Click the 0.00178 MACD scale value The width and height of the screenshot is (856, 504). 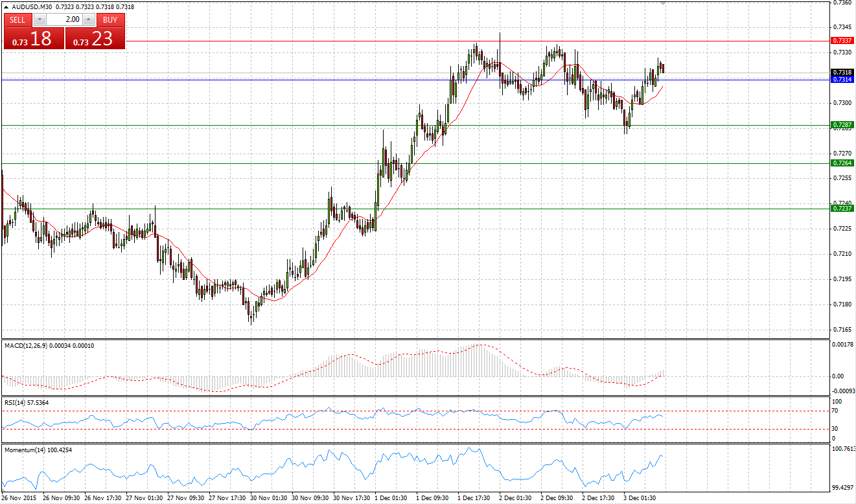click(x=843, y=345)
